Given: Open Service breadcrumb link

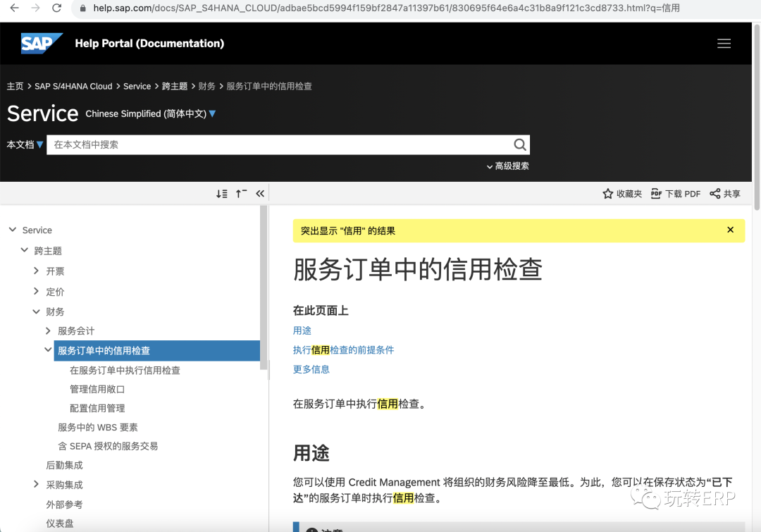Looking at the screenshot, I should click(x=137, y=87).
